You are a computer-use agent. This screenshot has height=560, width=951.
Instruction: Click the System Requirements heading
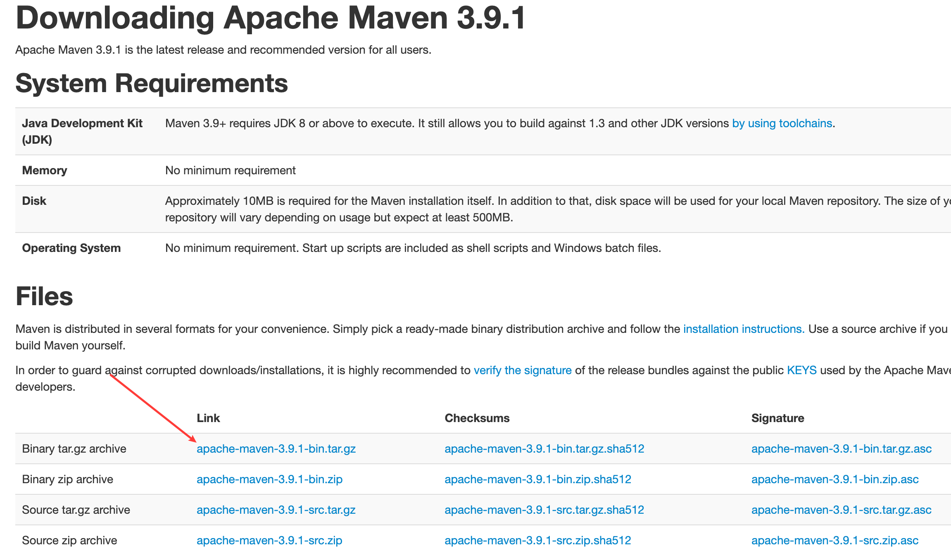[x=151, y=83]
